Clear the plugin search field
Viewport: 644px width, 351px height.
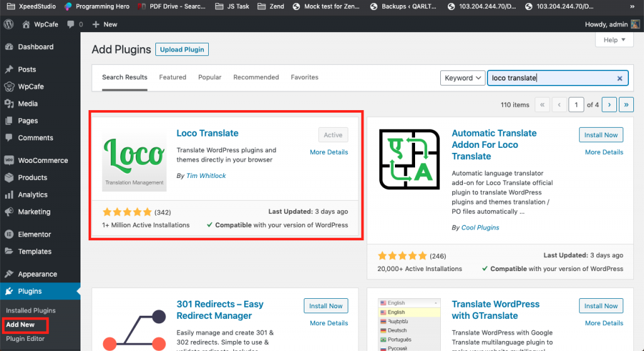619,78
